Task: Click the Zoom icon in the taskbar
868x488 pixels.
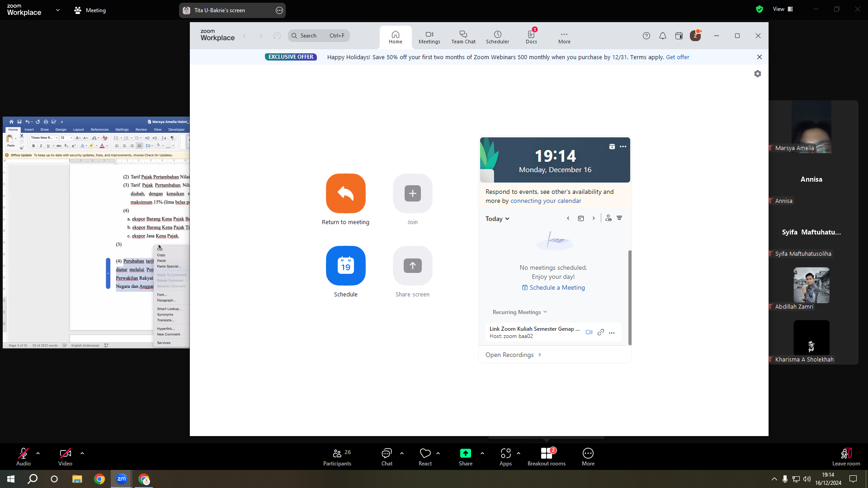Action: click(x=122, y=479)
